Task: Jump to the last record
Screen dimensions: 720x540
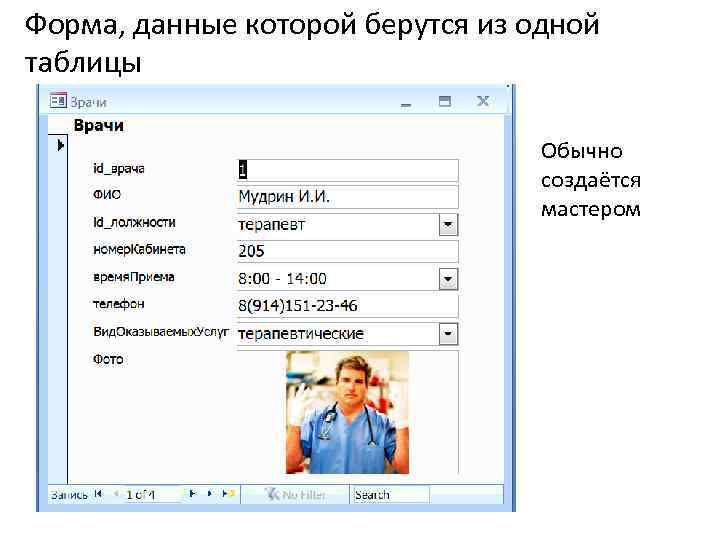Action: click(209, 494)
